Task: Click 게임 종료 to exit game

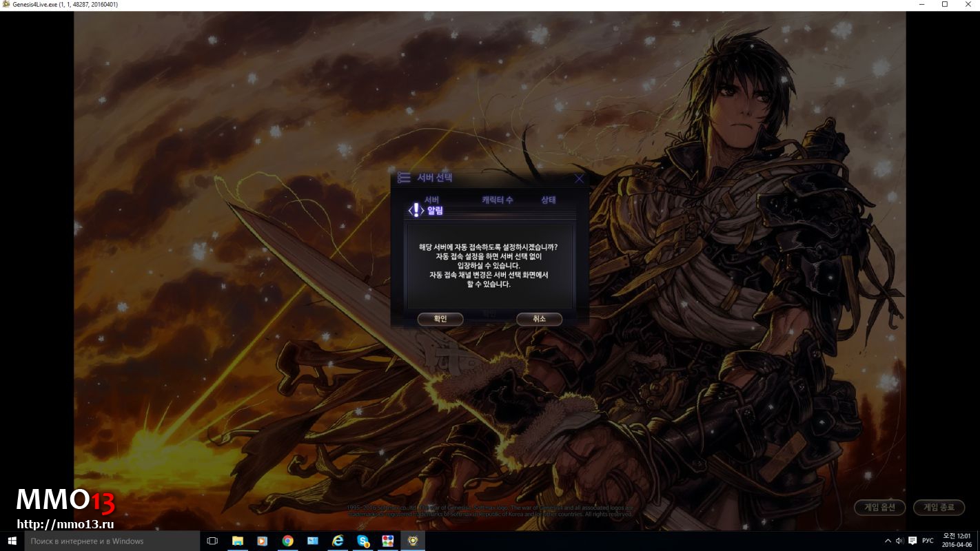Action: 939,508
